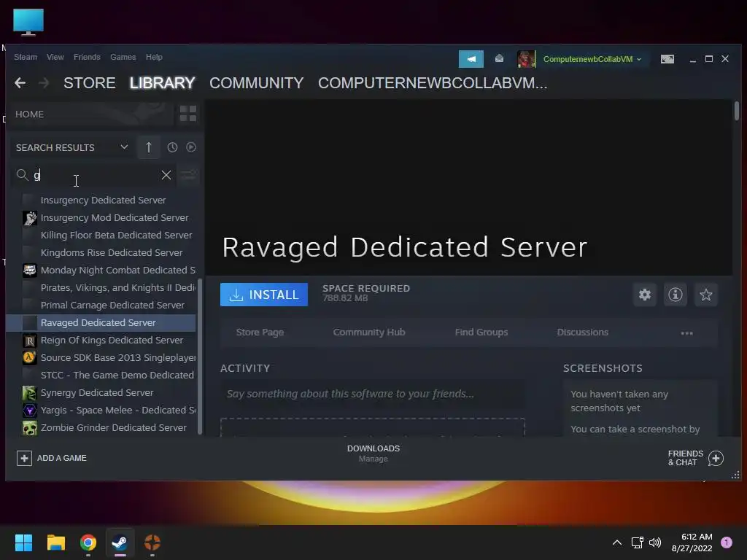Viewport: 747px width, 560px height.
Task: Switch to Big Picture mode icon
Action: tap(667, 59)
